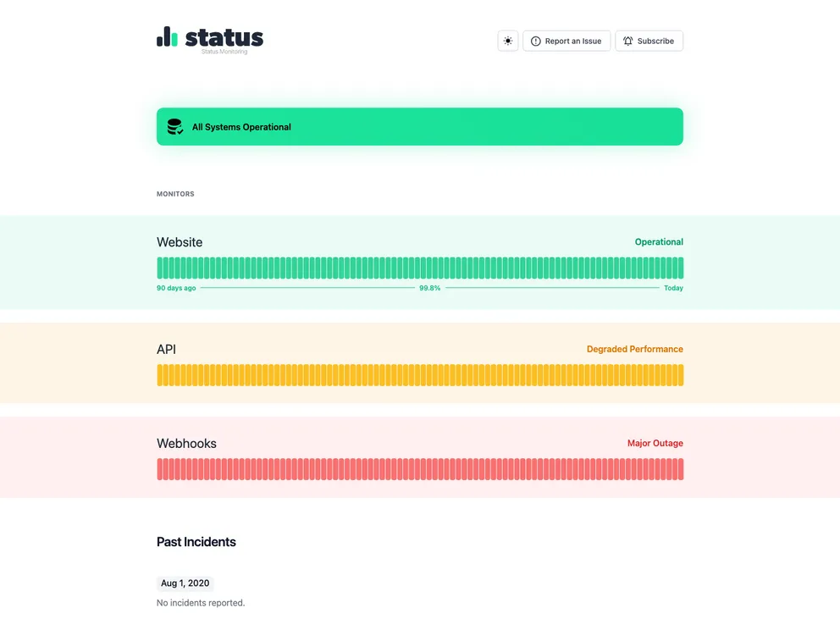The image size is (840, 630).
Task: Click the alert circle icon on Report an Issue
Action: pyautogui.click(x=535, y=40)
